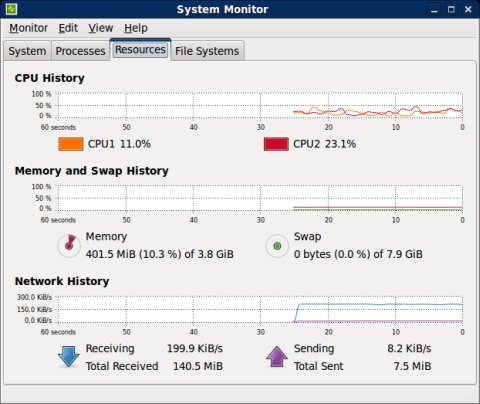Minimize the System Monitor window
This screenshot has width=480, height=404.
pyautogui.click(x=434, y=10)
